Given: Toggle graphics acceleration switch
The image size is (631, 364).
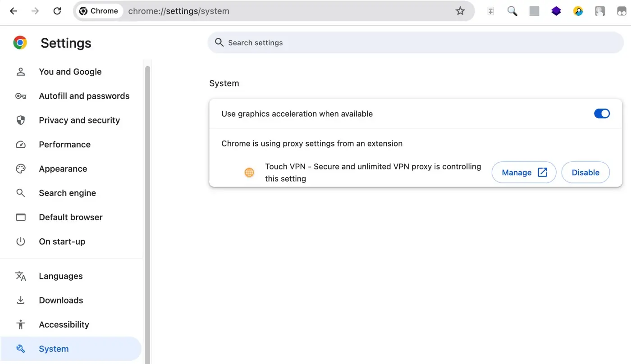Looking at the screenshot, I should (x=602, y=114).
